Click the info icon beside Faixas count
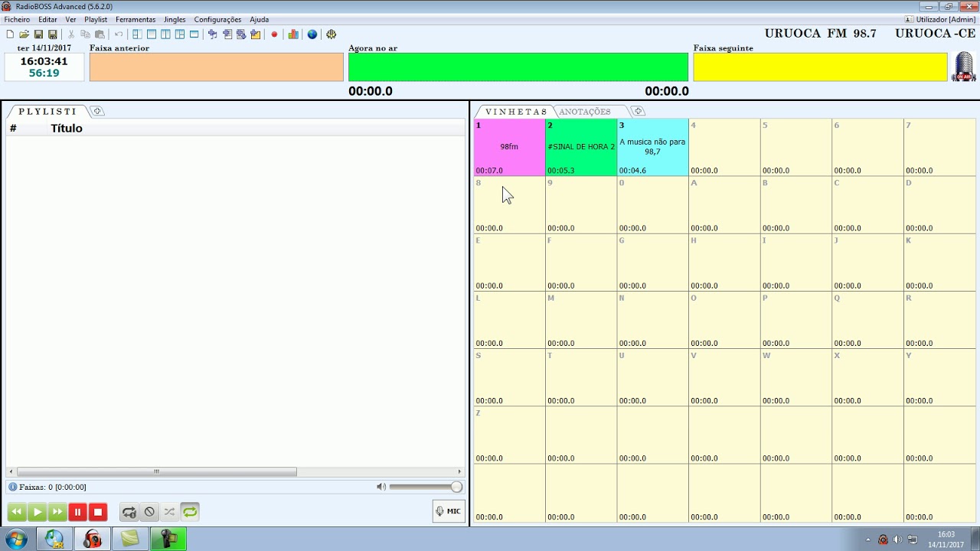 (x=12, y=487)
